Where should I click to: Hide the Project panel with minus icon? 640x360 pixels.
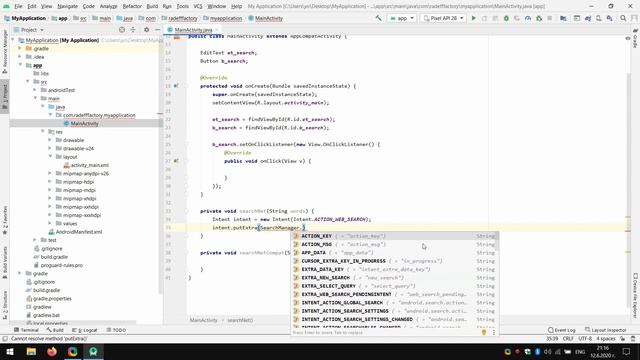[157, 30]
